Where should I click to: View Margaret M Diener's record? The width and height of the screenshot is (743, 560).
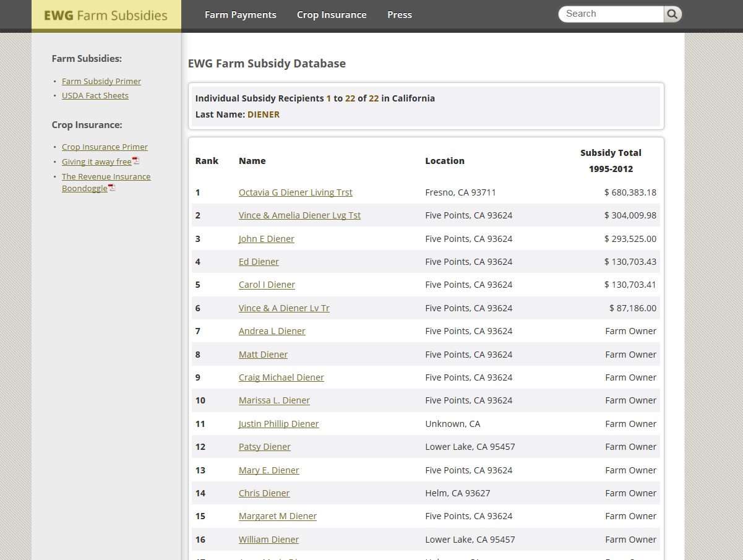click(x=277, y=516)
